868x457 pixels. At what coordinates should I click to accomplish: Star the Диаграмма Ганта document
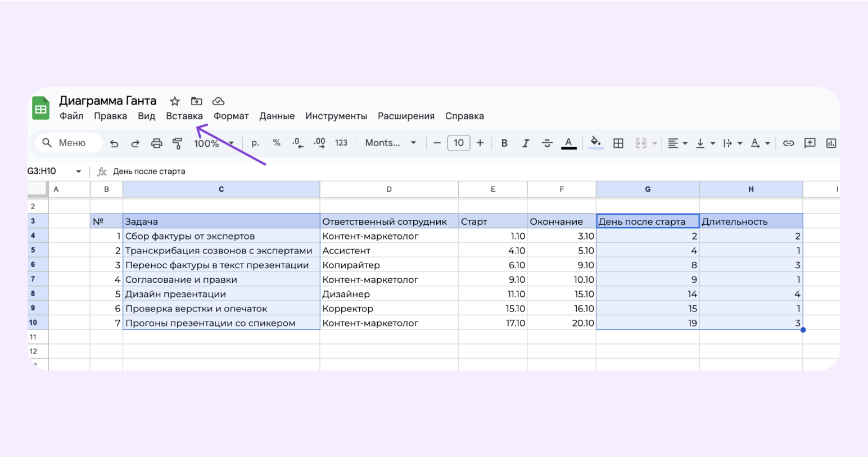(175, 101)
